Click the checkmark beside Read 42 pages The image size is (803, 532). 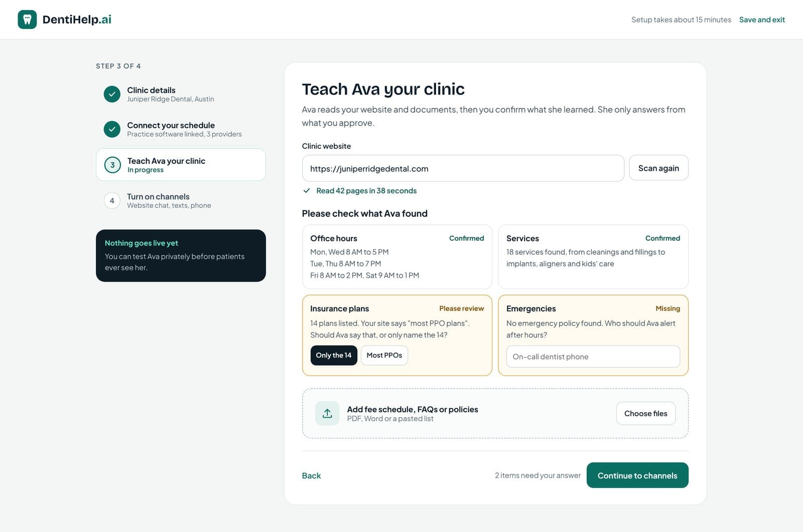pyautogui.click(x=307, y=191)
